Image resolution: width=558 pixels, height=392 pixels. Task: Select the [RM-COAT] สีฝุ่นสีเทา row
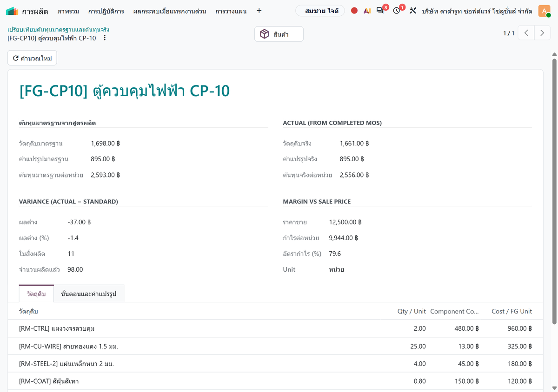tap(275, 381)
